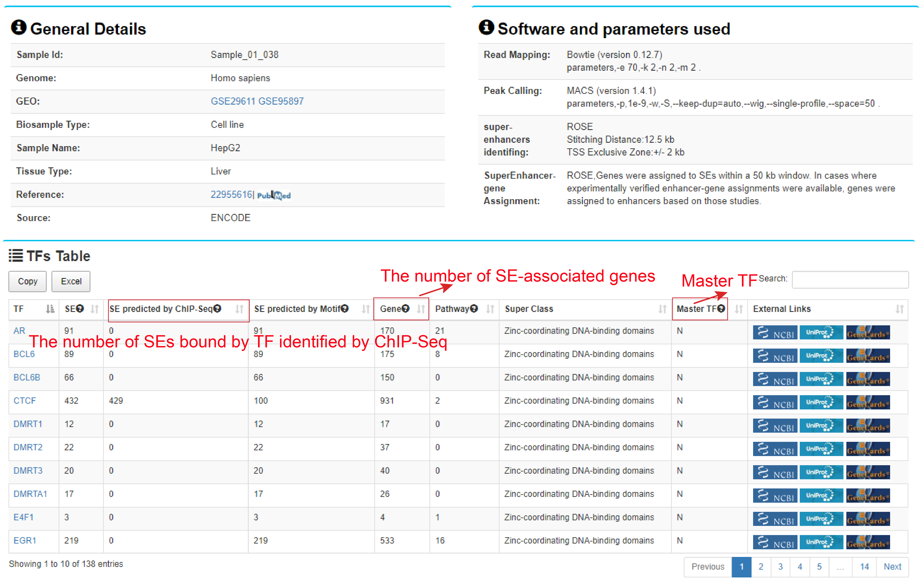
Task: Click help icon next to SE predicted by Motif
Action: [345, 309]
